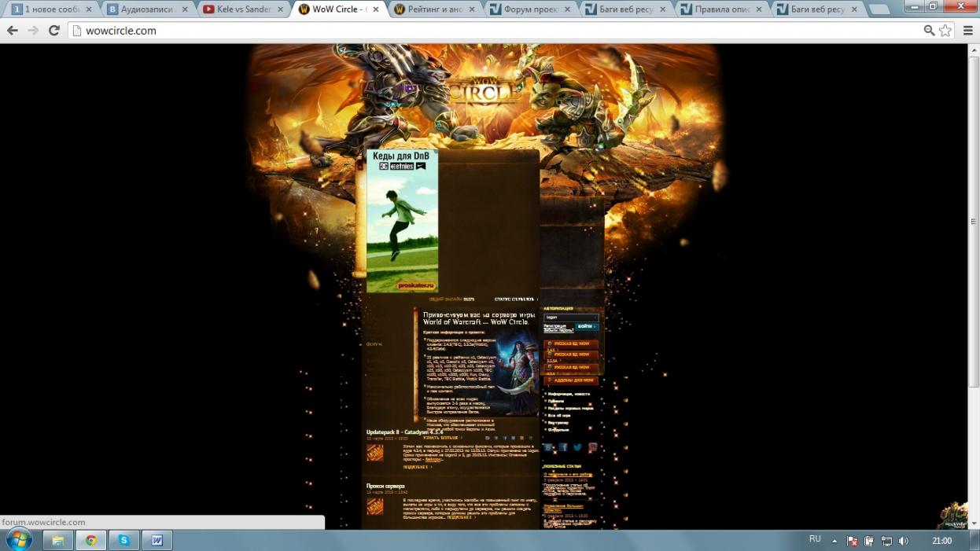
Task: Bookmark this page with the star icon
Action: point(945,31)
